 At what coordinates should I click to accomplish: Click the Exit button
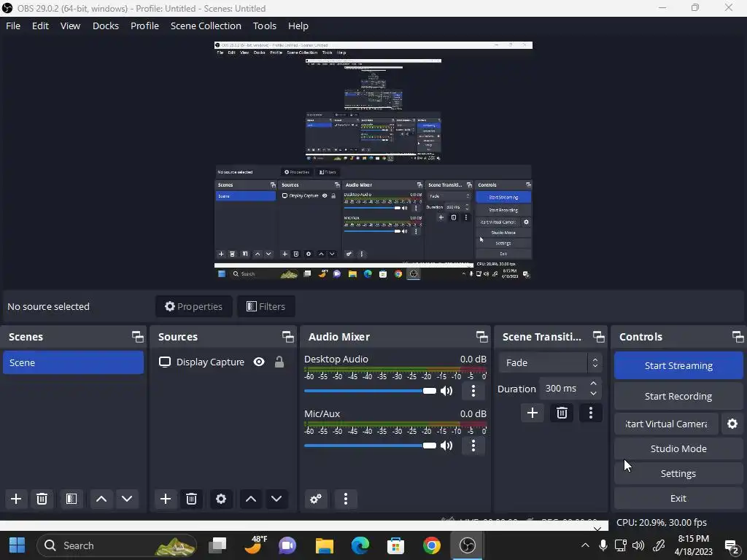(x=678, y=498)
